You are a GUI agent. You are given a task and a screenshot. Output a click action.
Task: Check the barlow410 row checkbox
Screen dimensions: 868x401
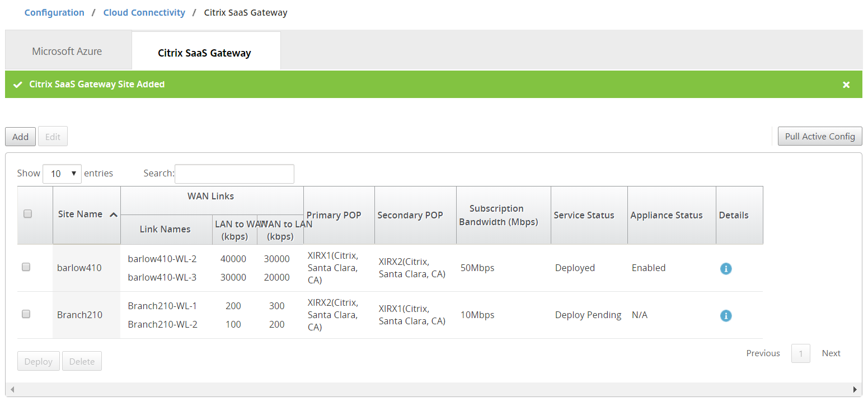26,268
